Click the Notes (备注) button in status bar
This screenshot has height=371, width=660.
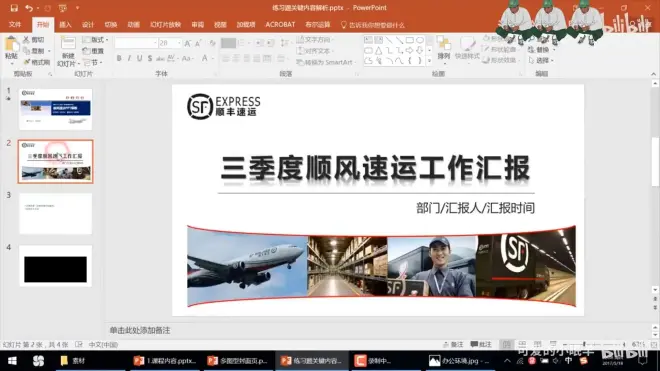tap(453, 344)
